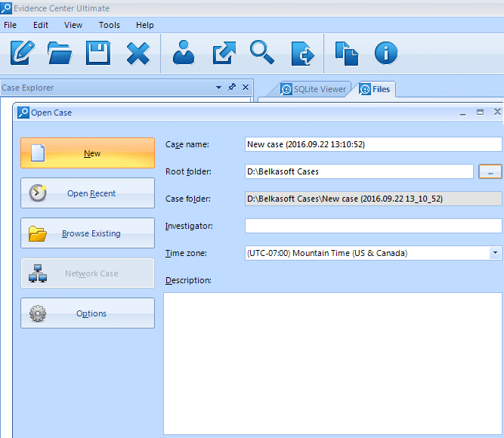Open the View menu

coord(73,25)
